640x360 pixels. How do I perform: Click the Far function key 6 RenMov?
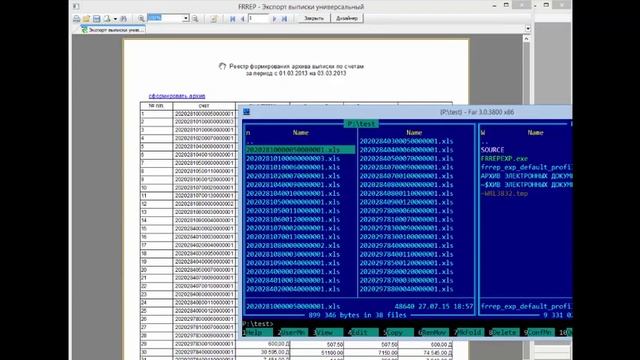[433, 333]
